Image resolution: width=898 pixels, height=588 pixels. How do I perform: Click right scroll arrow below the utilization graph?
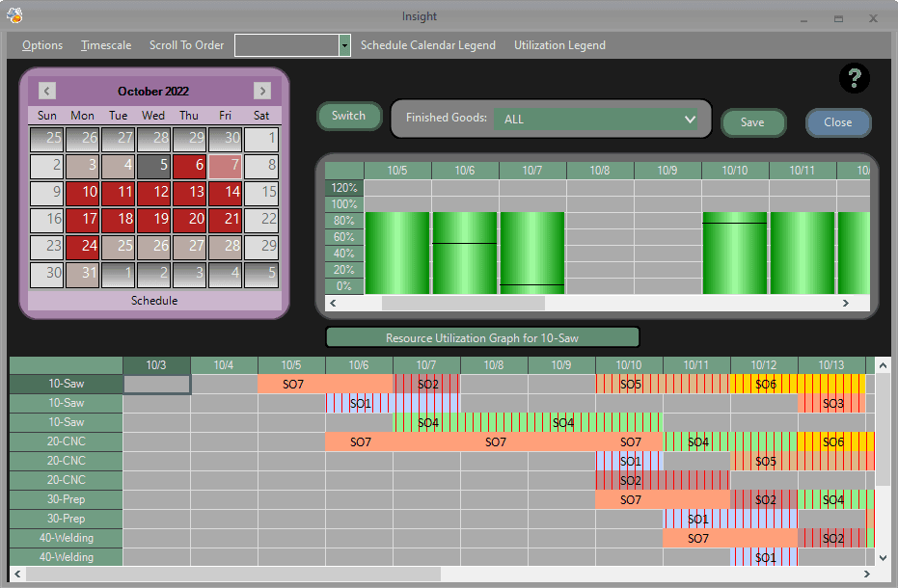(845, 303)
